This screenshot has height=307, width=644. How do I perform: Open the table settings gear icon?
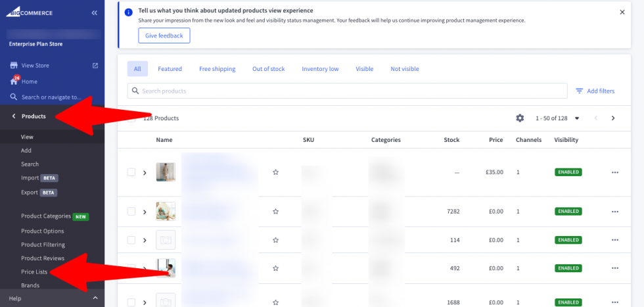pos(520,118)
